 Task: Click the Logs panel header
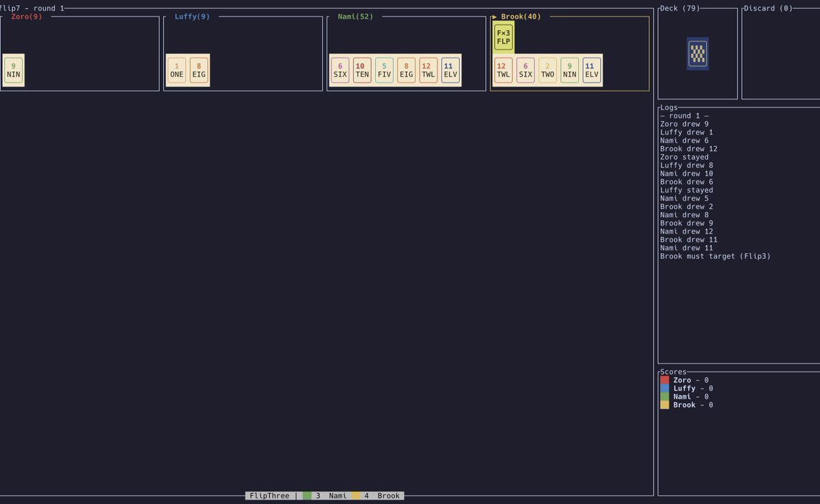coord(669,108)
